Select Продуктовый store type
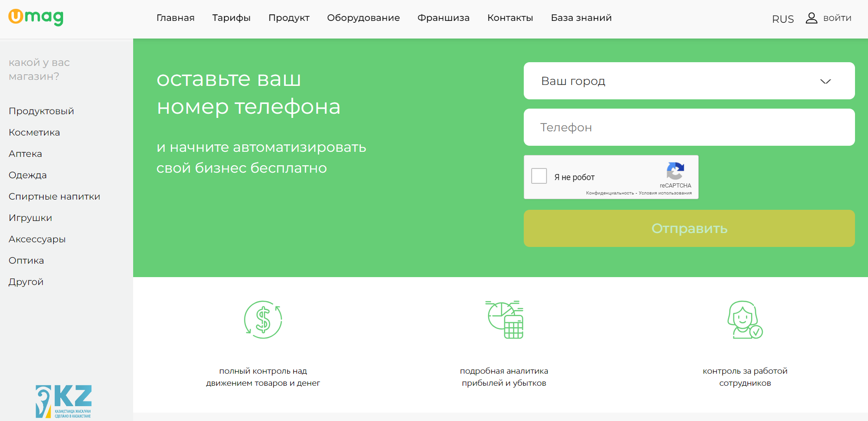 point(41,111)
